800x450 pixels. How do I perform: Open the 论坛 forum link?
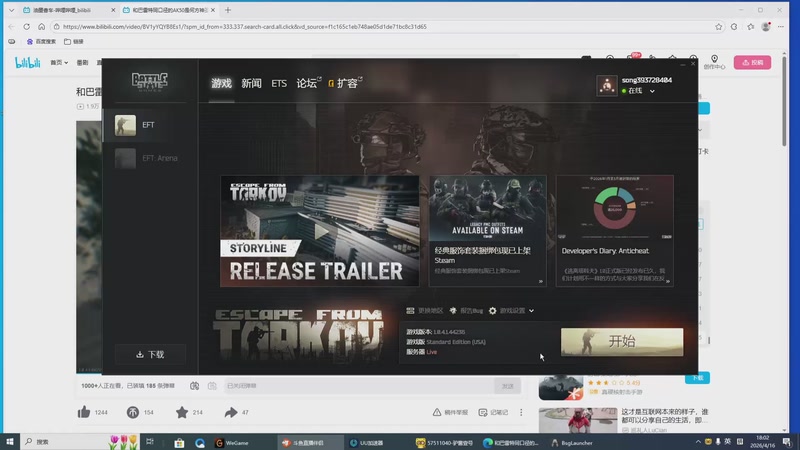307,83
